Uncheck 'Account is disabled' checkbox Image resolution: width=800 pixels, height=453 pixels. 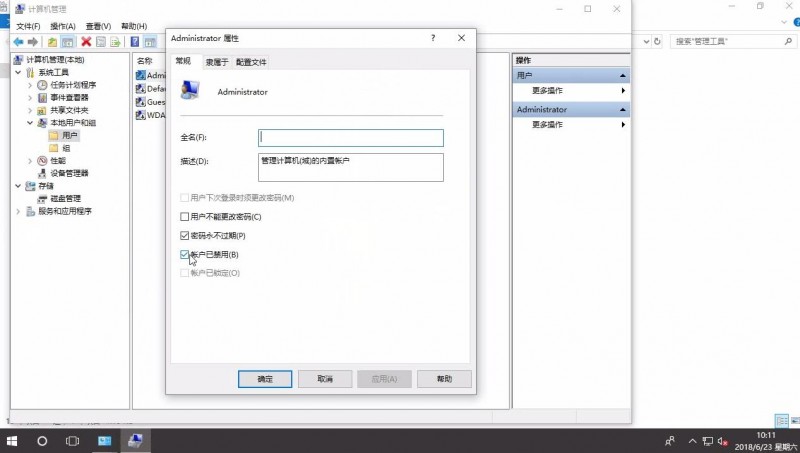click(185, 255)
